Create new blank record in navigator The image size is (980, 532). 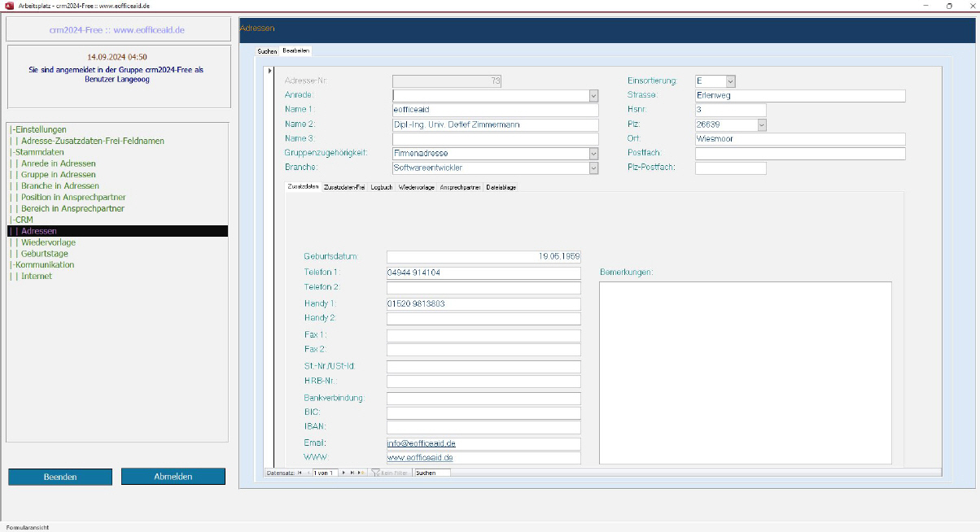(x=361, y=473)
